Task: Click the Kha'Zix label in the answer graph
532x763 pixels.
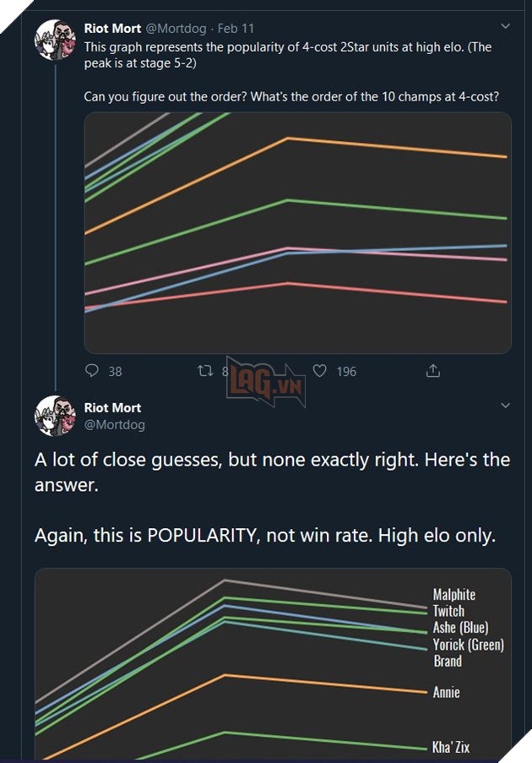Action: coord(451,747)
